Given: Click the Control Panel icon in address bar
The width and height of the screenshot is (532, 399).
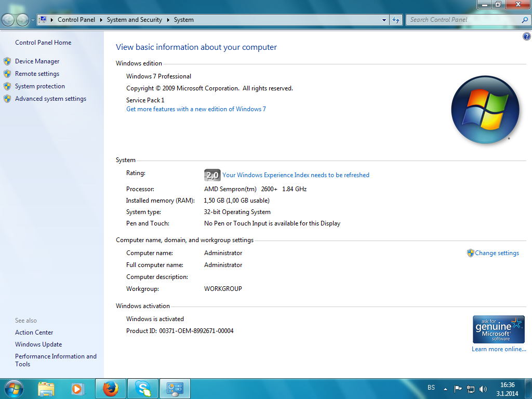Looking at the screenshot, I should [x=44, y=20].
